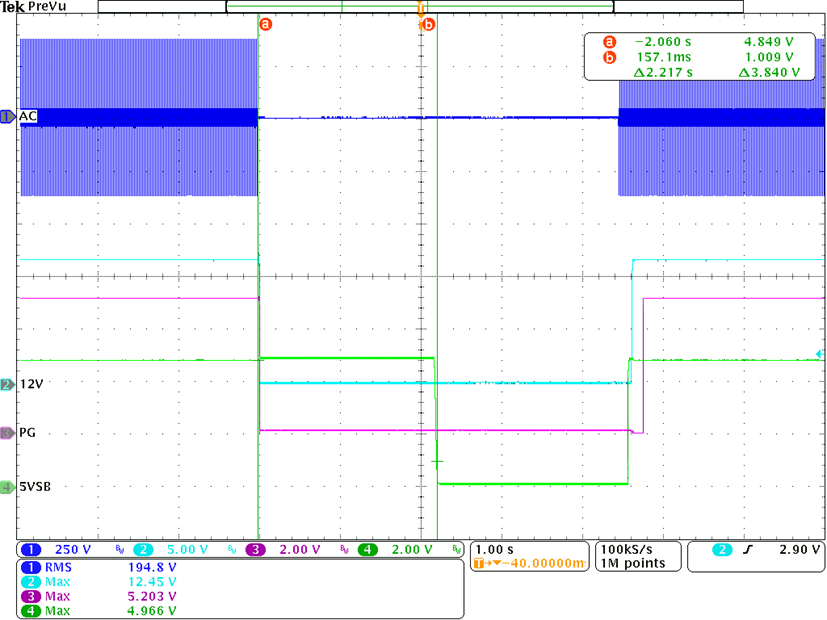Click cursor b icon in readout box
This screenshot has height=620, width=827.
point(610,57)
